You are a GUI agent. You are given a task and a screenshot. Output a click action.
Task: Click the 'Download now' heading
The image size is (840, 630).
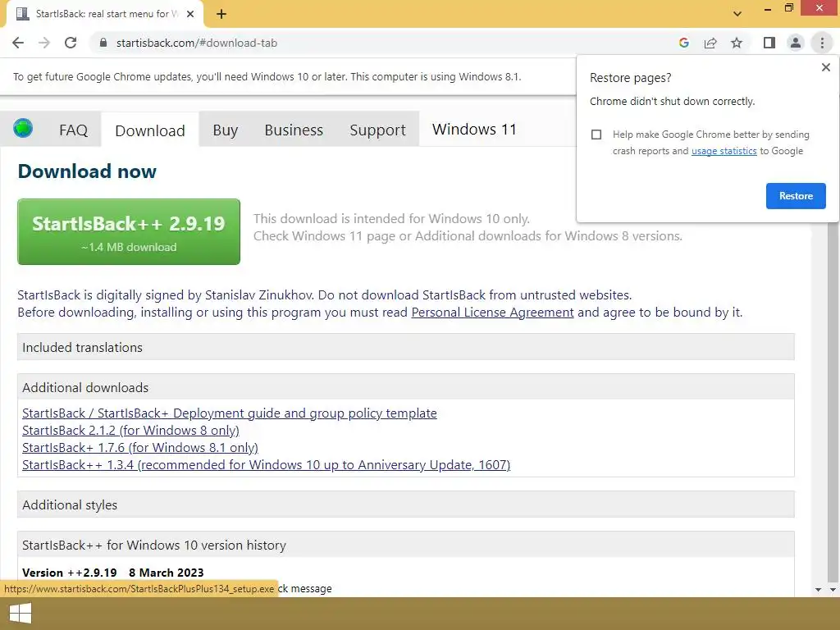87,171
